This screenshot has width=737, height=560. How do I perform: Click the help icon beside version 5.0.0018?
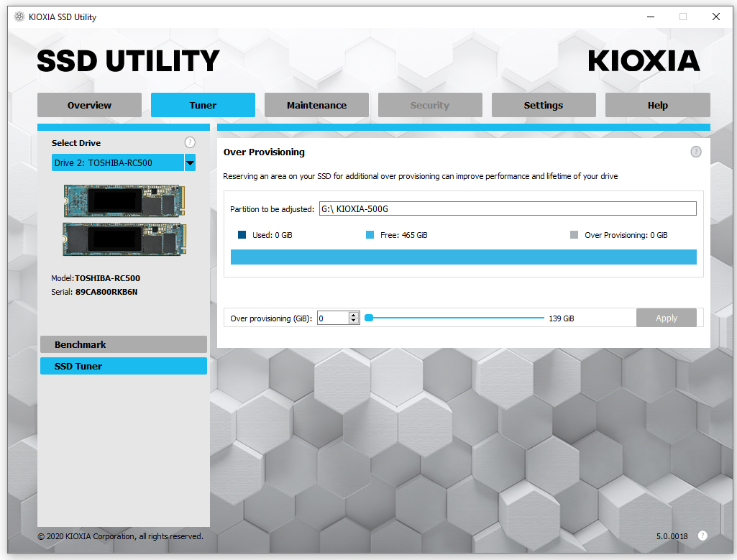click(702, 536)
